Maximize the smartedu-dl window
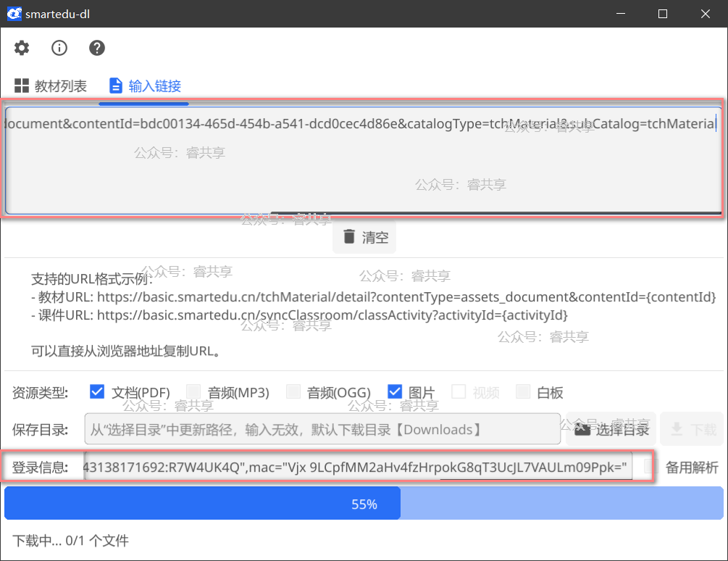This screenshot has width=728, height=561. click(663, 14)
